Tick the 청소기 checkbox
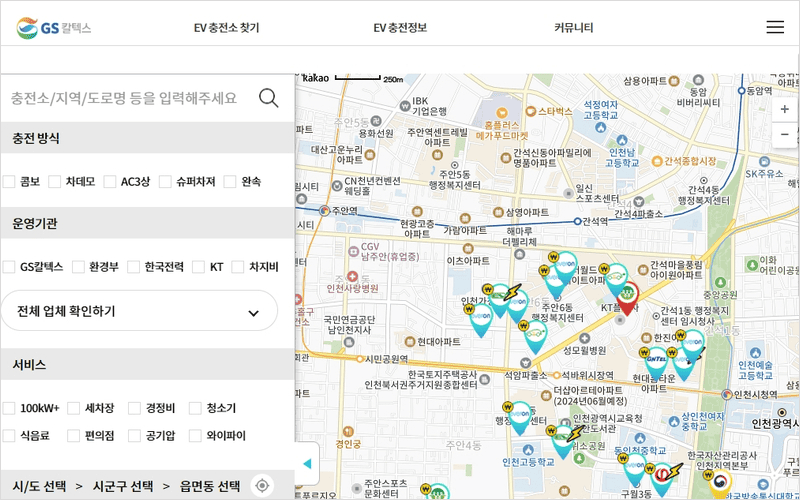The image size is (800, 500). tap(195, 408)
